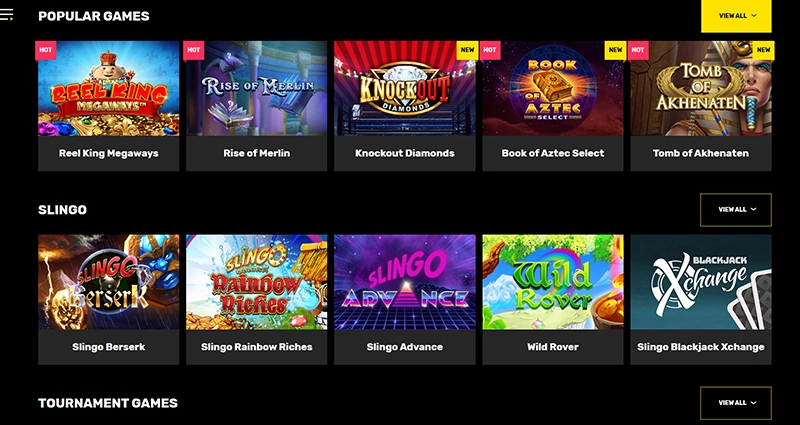The image size is (800, 425).
Task: Expand Tournament Games View All
Action: click(736, 403)
